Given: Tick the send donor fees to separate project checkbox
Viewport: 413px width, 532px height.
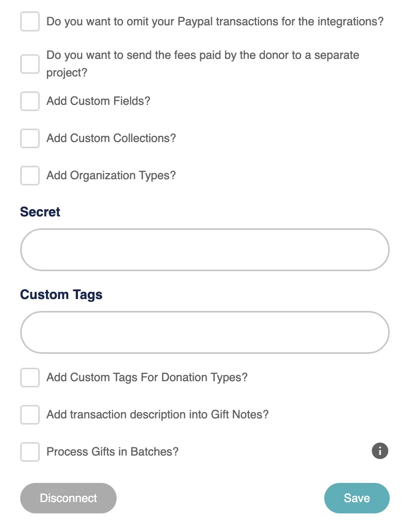Looking at the screenshot, I should pos(30,64).
